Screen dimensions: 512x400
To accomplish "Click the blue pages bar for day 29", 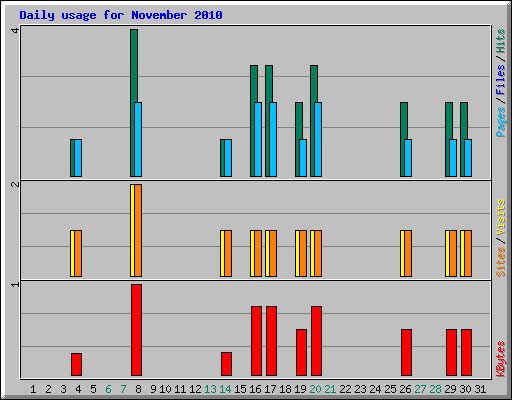I will [x=453, y=158].
